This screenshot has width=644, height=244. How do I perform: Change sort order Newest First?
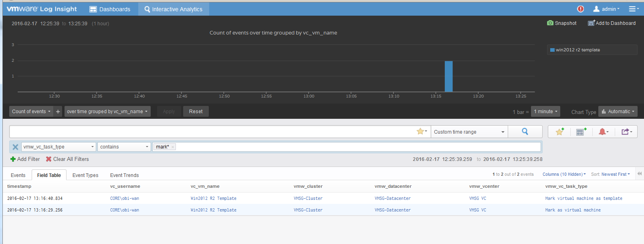pyautogui.click(x=616, y=174)
